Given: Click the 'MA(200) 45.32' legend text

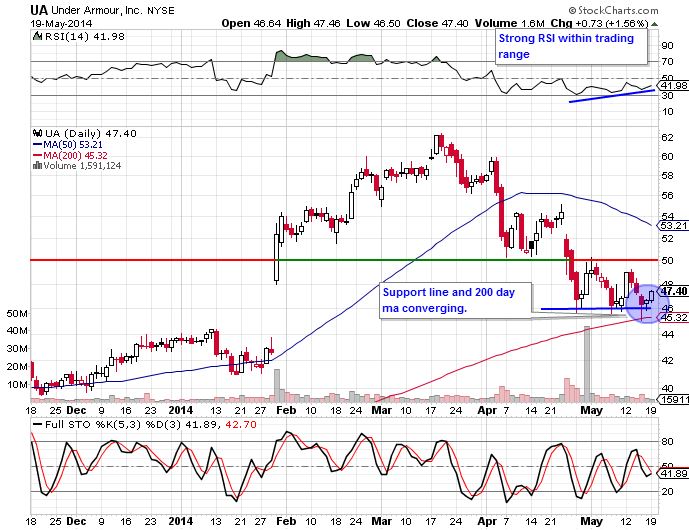Looking at the screenshot, I should [75, 156].
